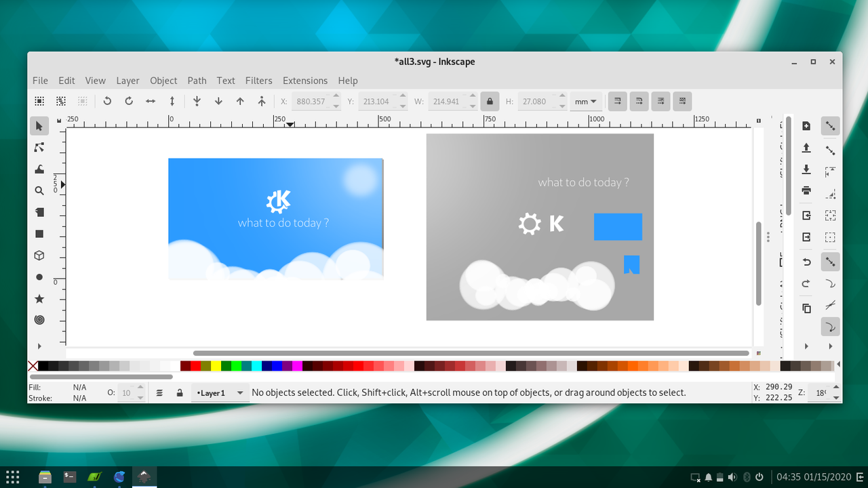Toggle snap to bounding box edges

830,172
